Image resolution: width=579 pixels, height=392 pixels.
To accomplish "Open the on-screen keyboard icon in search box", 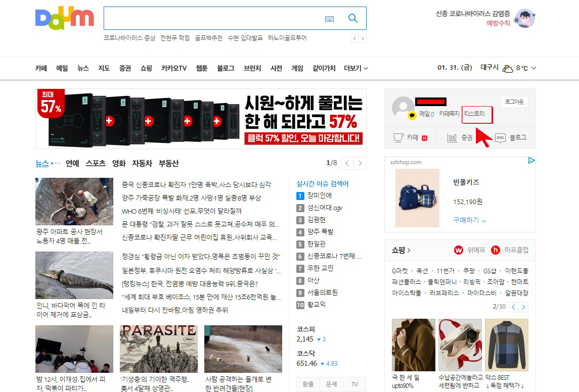I will [329, 19].
